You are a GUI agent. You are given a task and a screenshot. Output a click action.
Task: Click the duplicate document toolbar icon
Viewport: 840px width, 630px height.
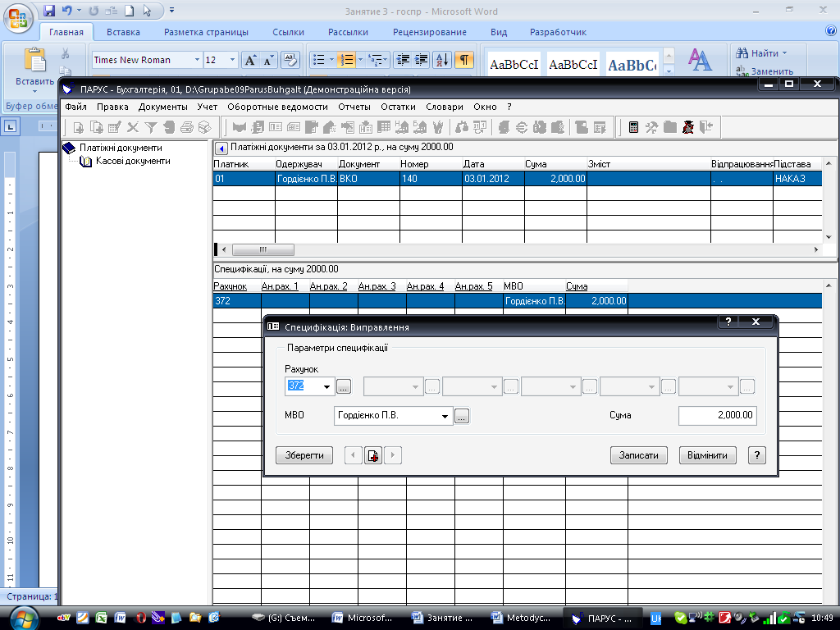coord(97,127)
